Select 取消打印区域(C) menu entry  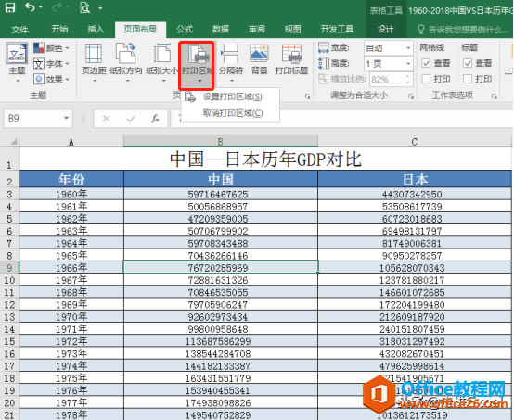pyautogui.click(x=230, y=113)
